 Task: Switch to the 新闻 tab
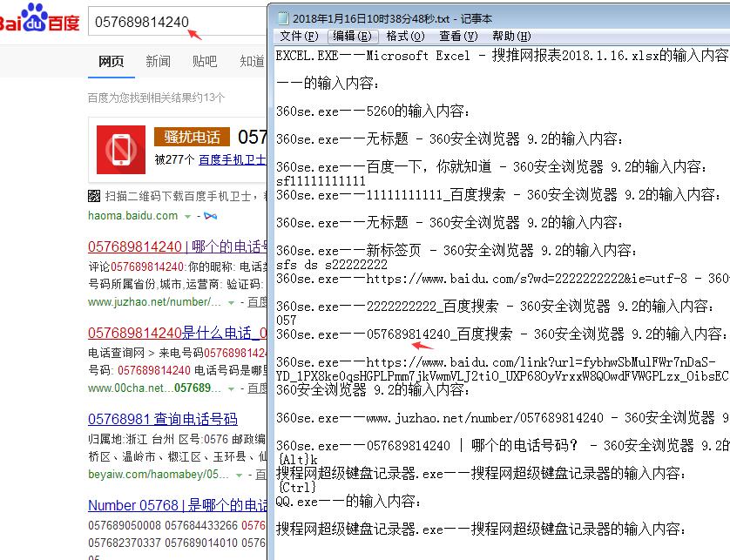159,61
